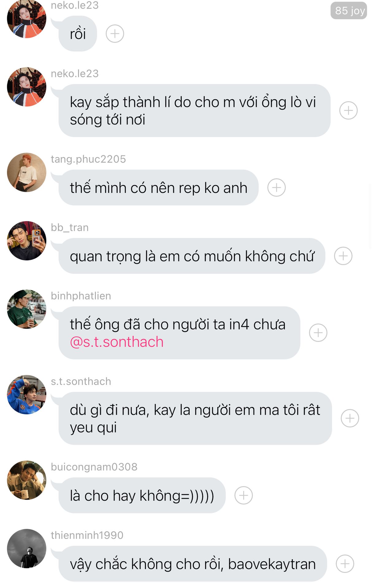Add reaction to the "rồi" message

[115, 34]
